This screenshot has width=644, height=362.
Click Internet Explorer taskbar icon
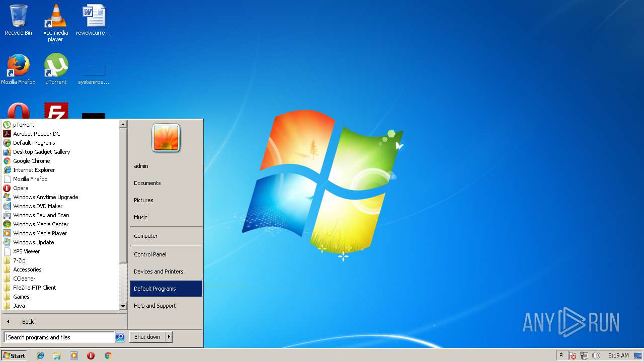click(40, 355)
